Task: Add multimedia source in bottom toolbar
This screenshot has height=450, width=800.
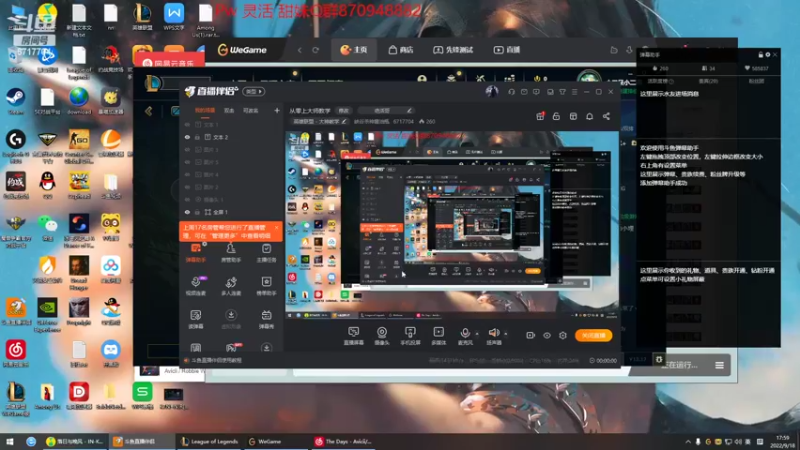Action: (x=438, y=336)
